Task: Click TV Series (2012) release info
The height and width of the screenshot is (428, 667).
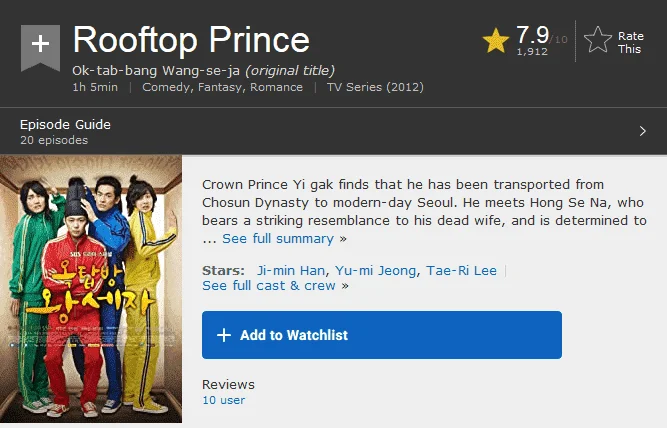Action: point(375,87)
